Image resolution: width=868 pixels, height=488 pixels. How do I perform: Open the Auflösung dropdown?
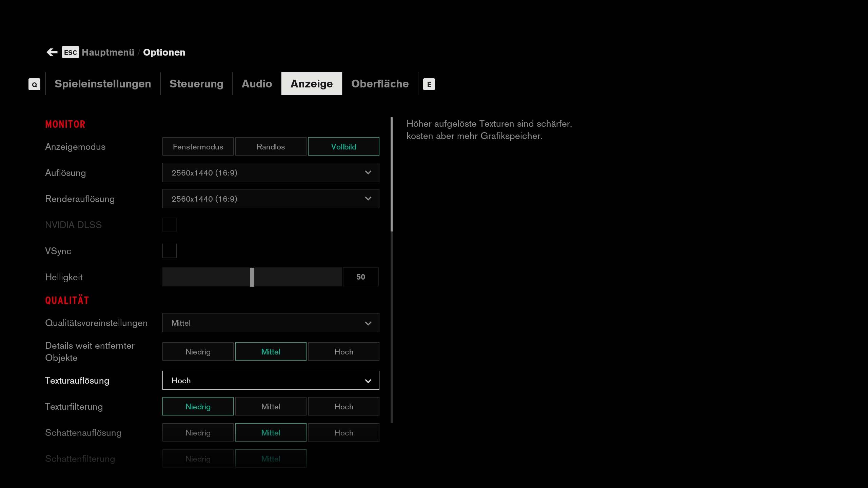tap(271, 172)
